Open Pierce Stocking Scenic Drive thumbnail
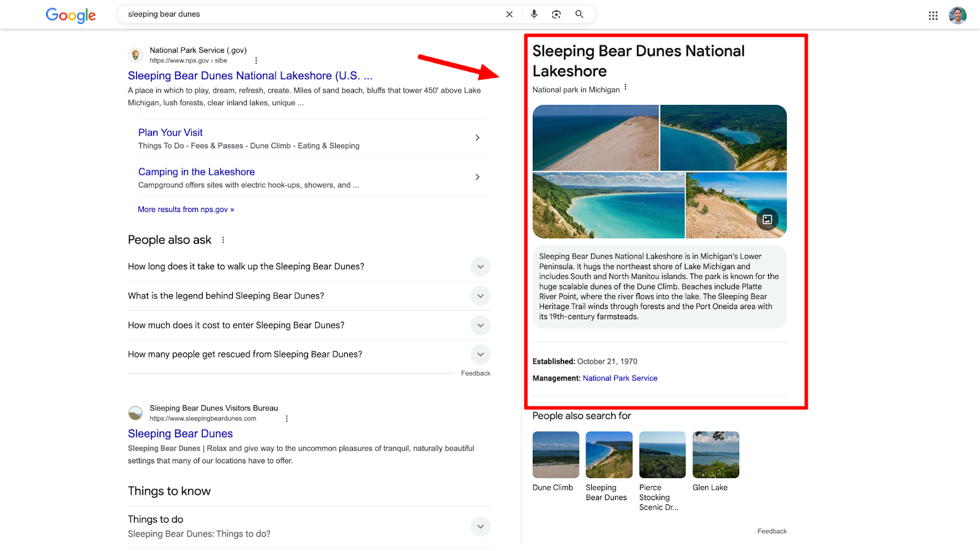This screenshot has height=551, width=980. (662, 455)
